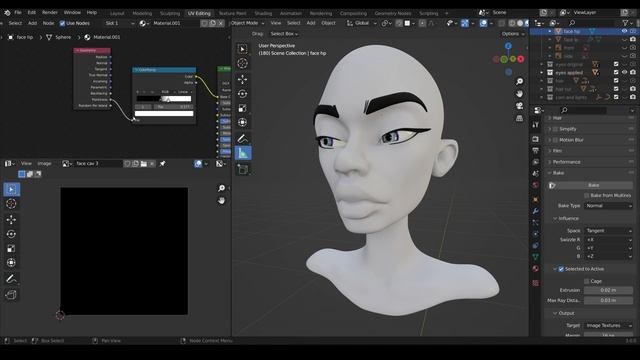Select the Rotate tool in 3D viewport

click(242, 94)
